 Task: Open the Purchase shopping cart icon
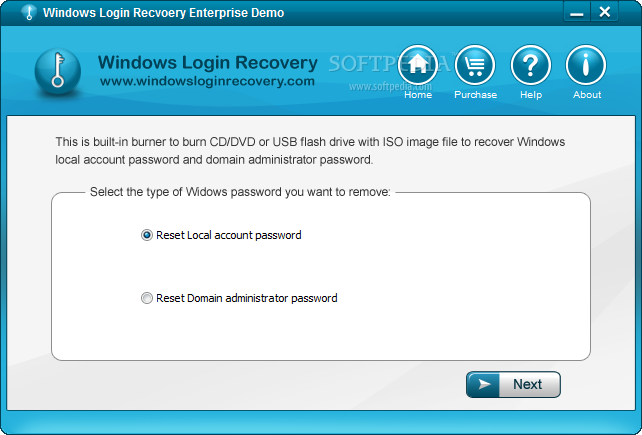coord(475,66)
